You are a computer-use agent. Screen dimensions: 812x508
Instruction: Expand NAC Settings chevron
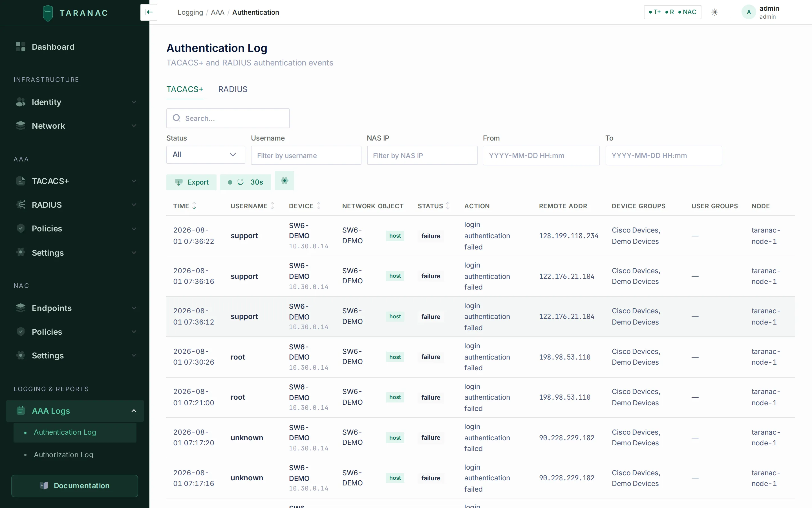(134, 355)
